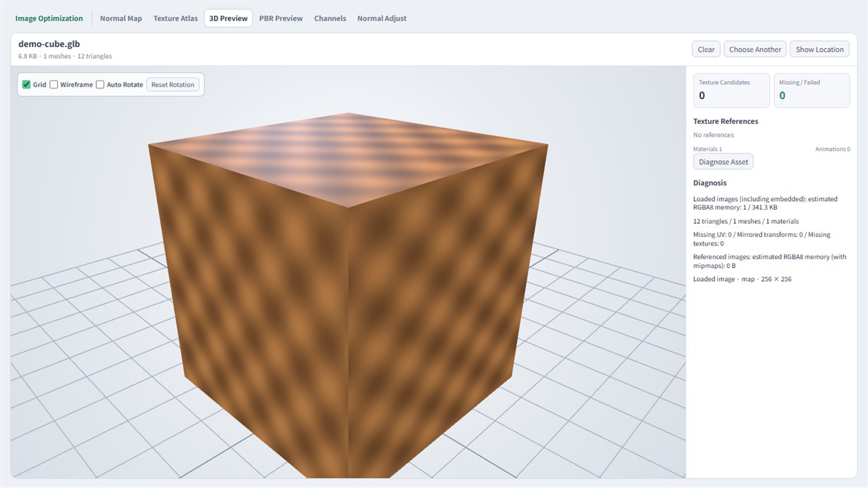The image size is (868, 488).
Task: Click the 'No references' text
Action: click(714, 135)
